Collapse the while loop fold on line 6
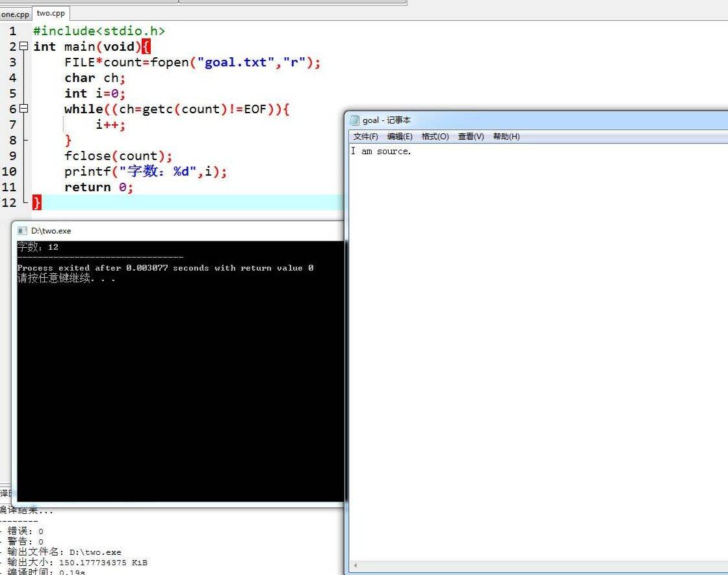This screenshot has width=728, height=575. coord(23,109)
